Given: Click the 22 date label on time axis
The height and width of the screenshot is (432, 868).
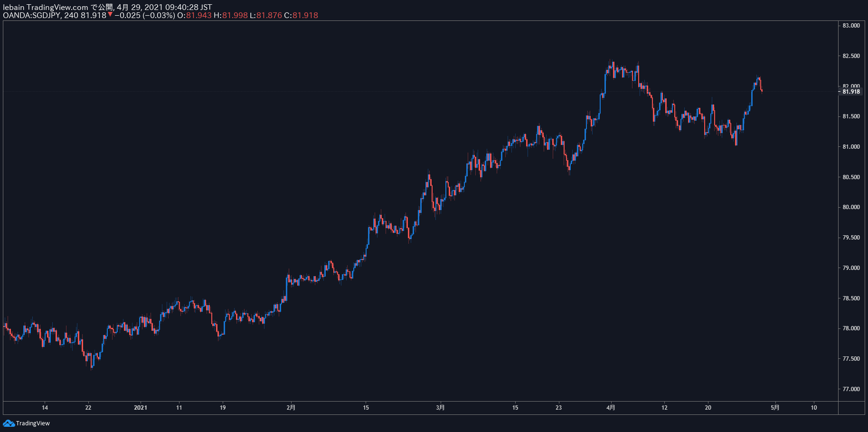Looking at the screenshot, I should (88, 407).
